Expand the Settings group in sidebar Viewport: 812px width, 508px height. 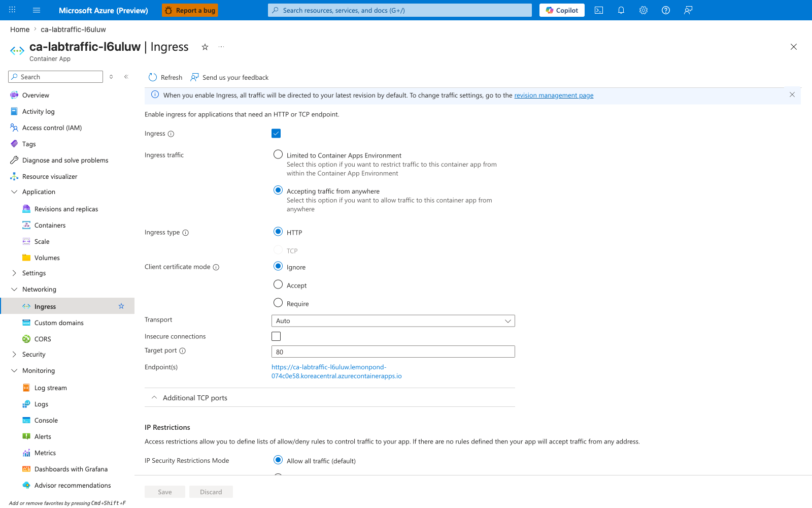tap(14, 273)
